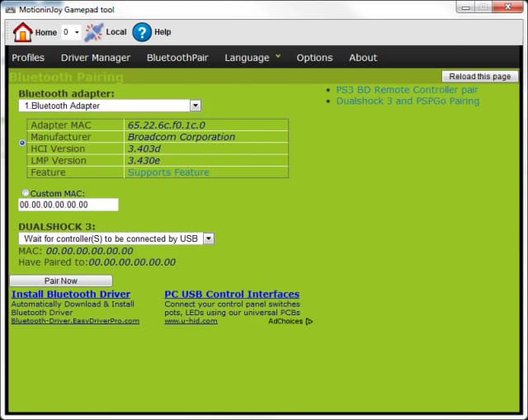The height and width of the screenshot is (420, 528).
Task: Click the MotioninJoy title bar app icon
Action: (11, 9)
